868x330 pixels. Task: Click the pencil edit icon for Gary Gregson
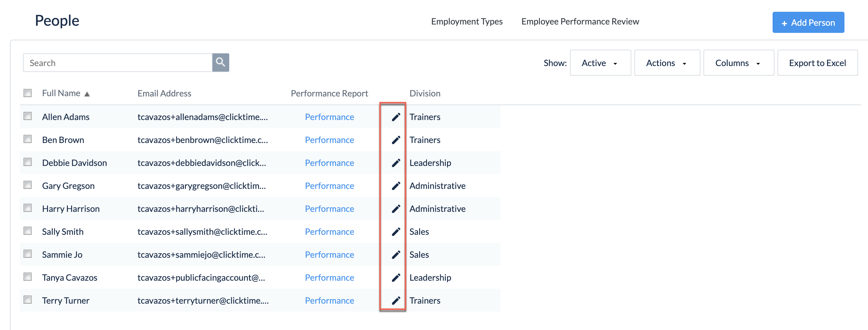(396, 186)
